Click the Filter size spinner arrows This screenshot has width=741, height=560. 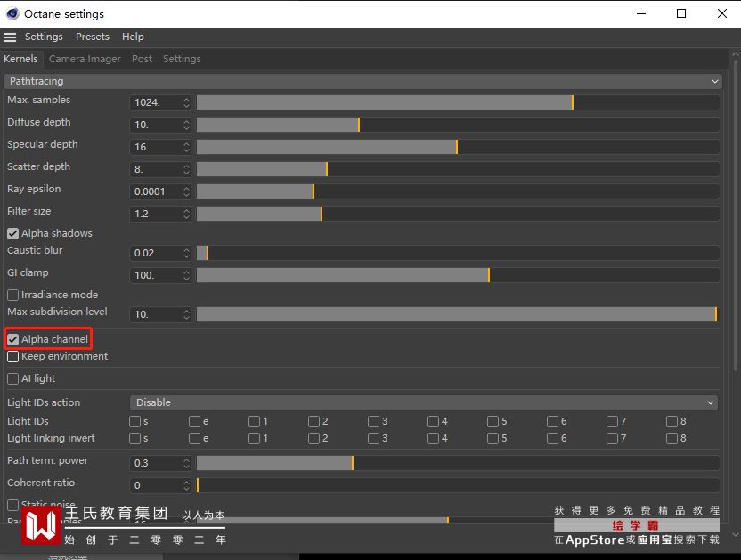[x=187, y=214]
